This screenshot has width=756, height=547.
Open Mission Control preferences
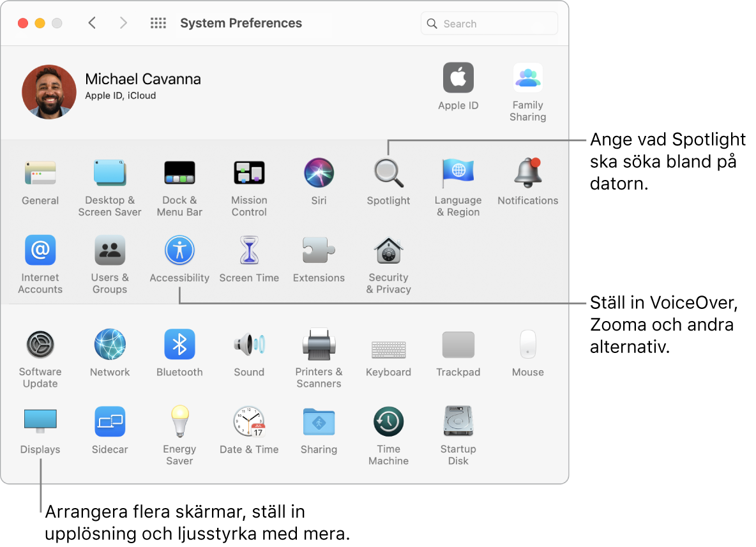click(249, 172)
